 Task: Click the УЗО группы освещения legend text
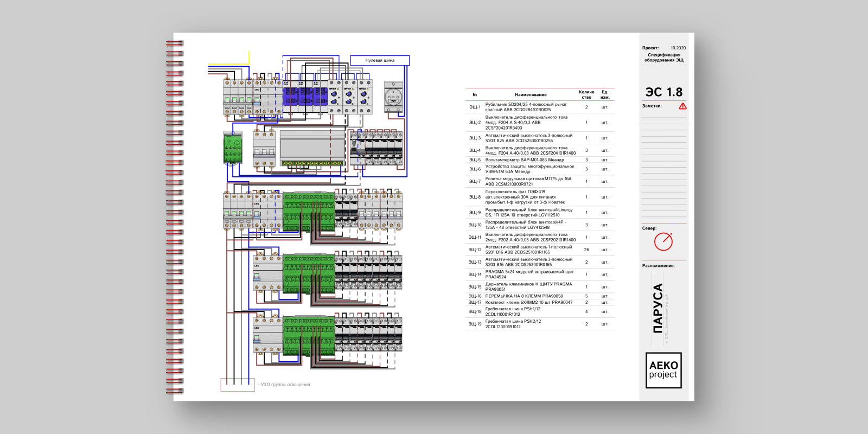[x=285, y=385]
